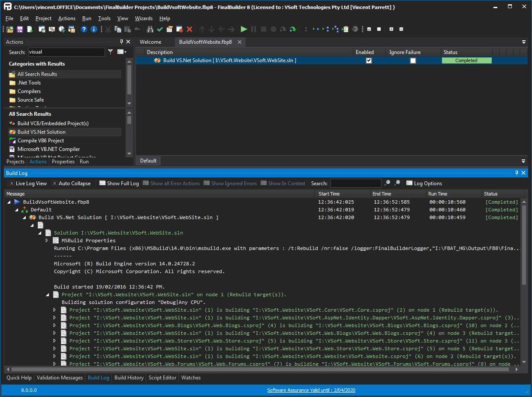The width and height of the screenshot is (532, 397).
Task: Click the Build Log search input field
Action: [x=355, y=183]
